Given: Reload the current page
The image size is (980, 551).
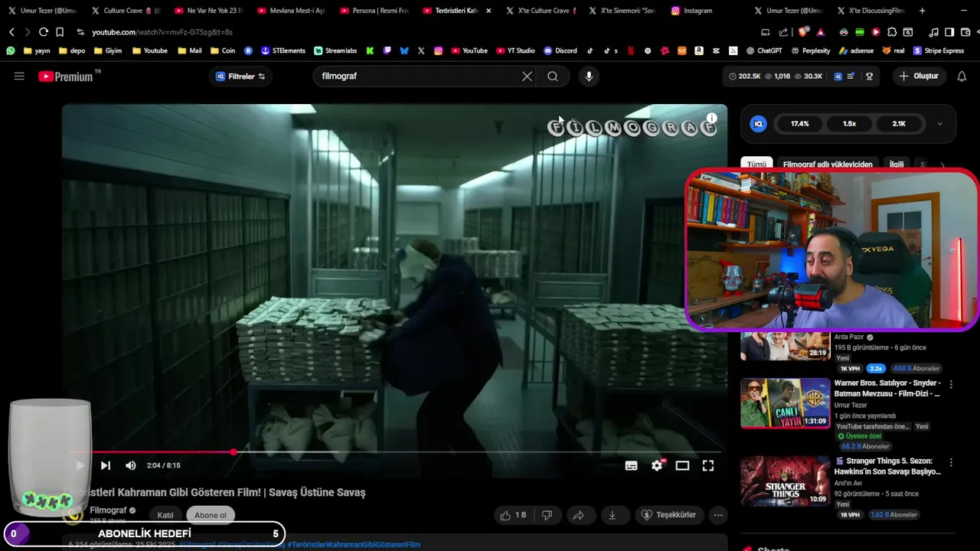Looking at the screenshot, I should (44, 32).
